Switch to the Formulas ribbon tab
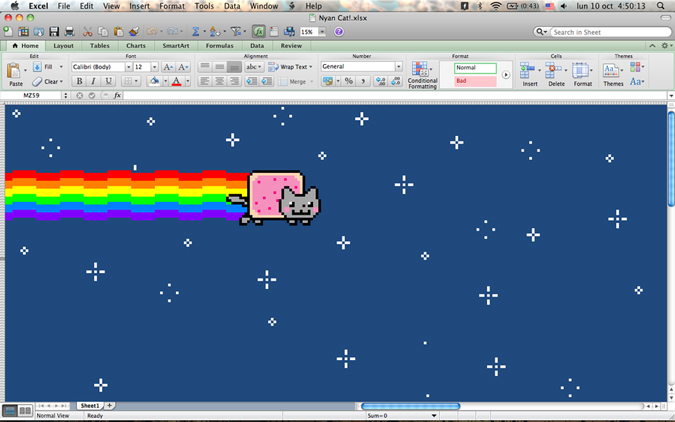The width and height of the screenshot is (675, 422). tap(219, 46)
